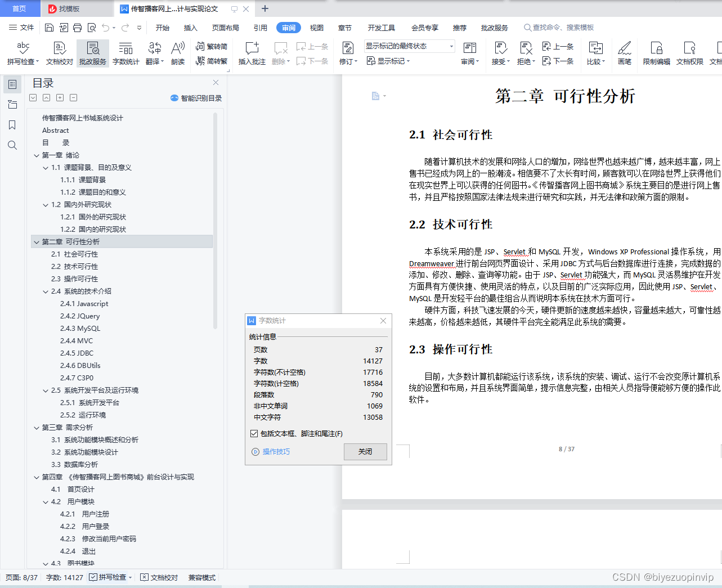Click 智能识别目录 in TOC panel
The width and height of the screenshot is (722, 588).
click(196, 98)
